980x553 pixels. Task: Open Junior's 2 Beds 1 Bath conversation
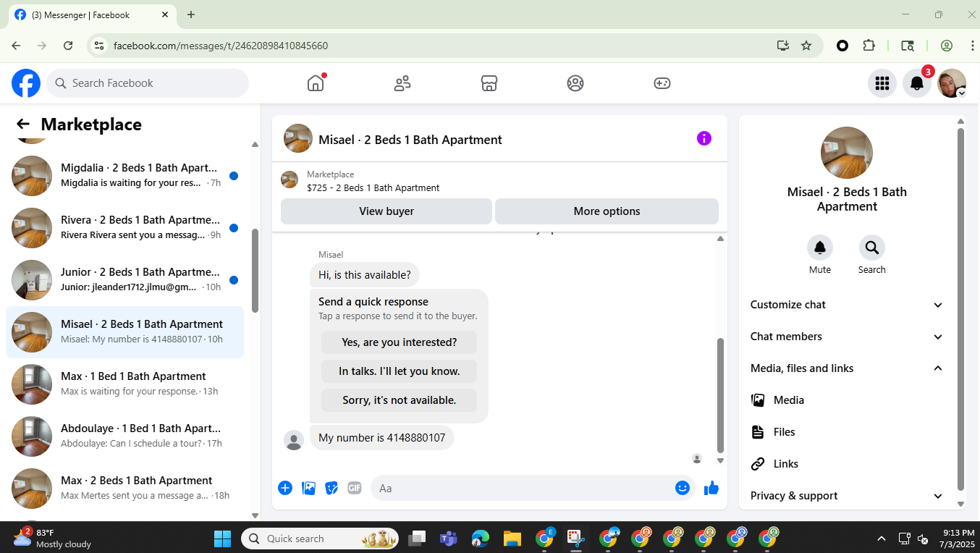124,280
